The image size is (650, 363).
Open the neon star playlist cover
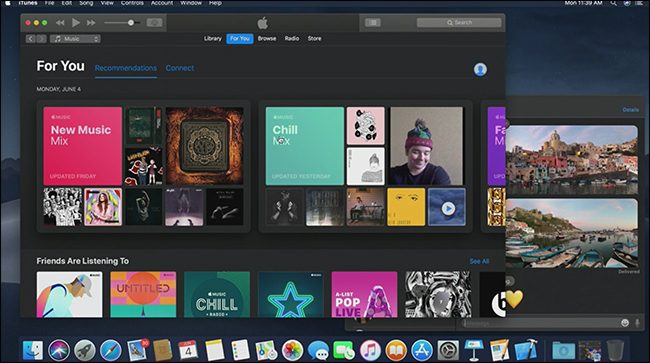(x=291, y=295)
